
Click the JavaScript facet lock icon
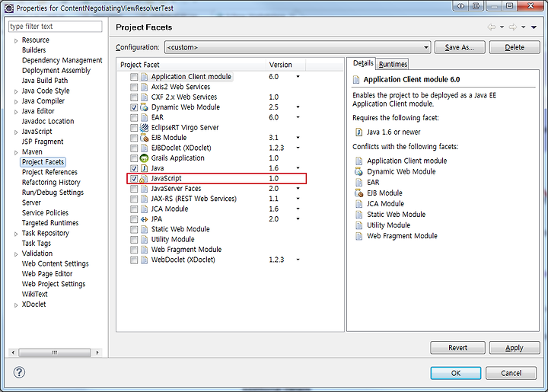coord(143,179)
